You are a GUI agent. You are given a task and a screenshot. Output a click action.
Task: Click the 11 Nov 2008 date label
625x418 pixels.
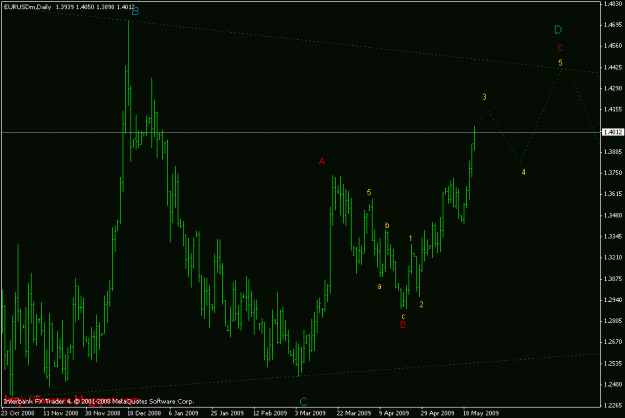point(61,413)
